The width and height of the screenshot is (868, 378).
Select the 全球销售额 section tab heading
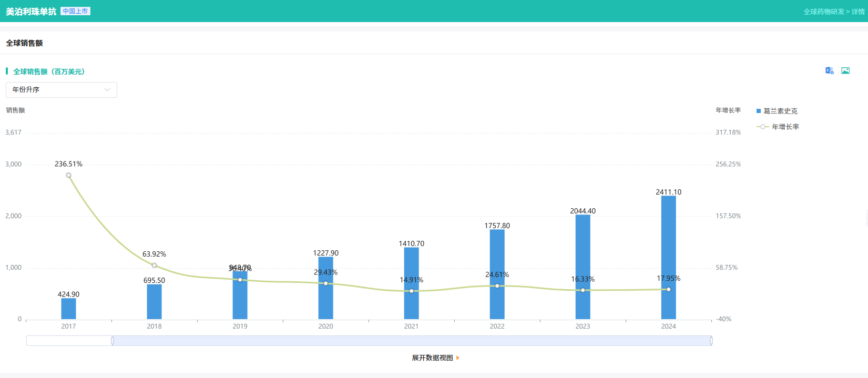(24, 43)
